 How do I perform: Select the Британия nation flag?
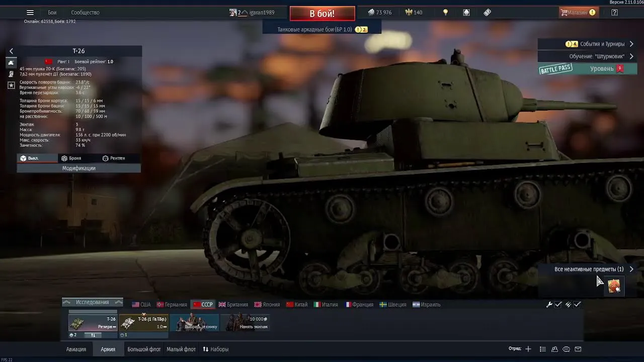click(x=233, y=305)
